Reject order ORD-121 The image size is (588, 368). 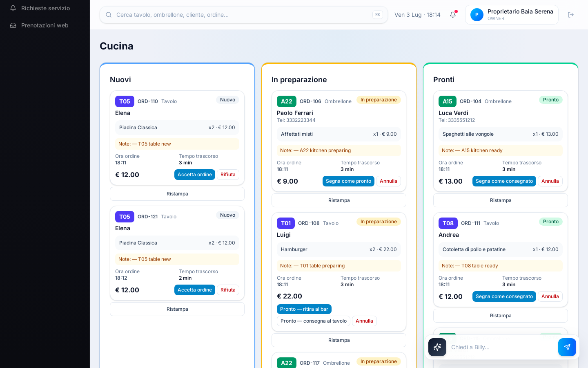228,290
